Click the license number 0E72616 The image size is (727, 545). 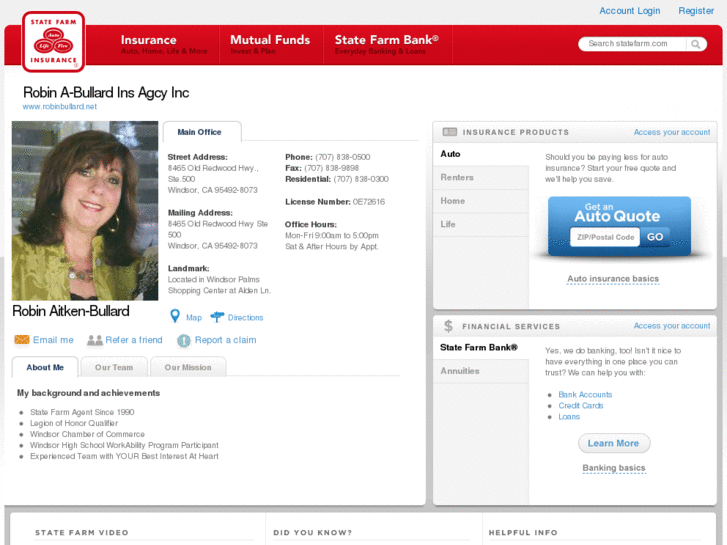[369, 202]
